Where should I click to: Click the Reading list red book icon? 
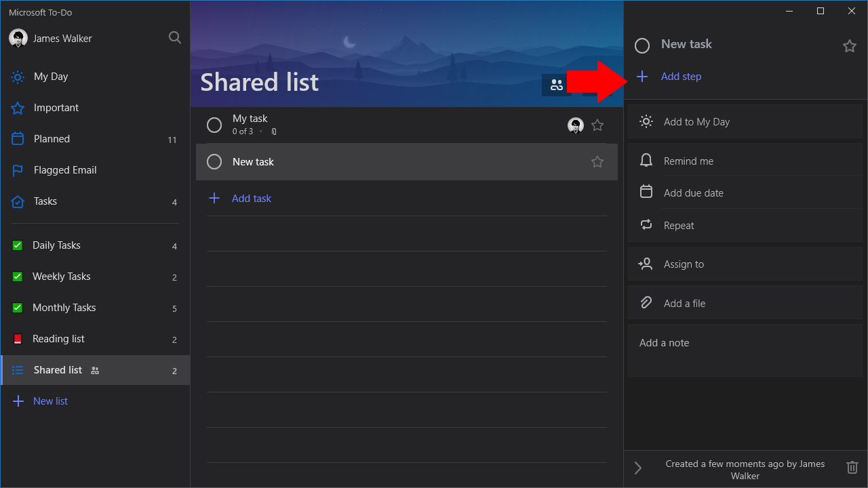pyautogui.click(x=18, y=339)
